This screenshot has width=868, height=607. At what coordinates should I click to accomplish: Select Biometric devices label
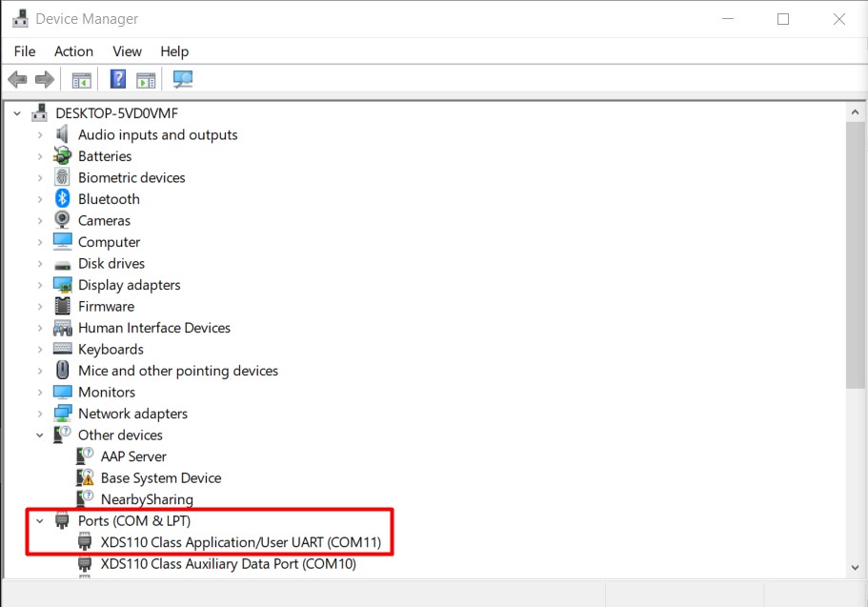tap(131, 178)
